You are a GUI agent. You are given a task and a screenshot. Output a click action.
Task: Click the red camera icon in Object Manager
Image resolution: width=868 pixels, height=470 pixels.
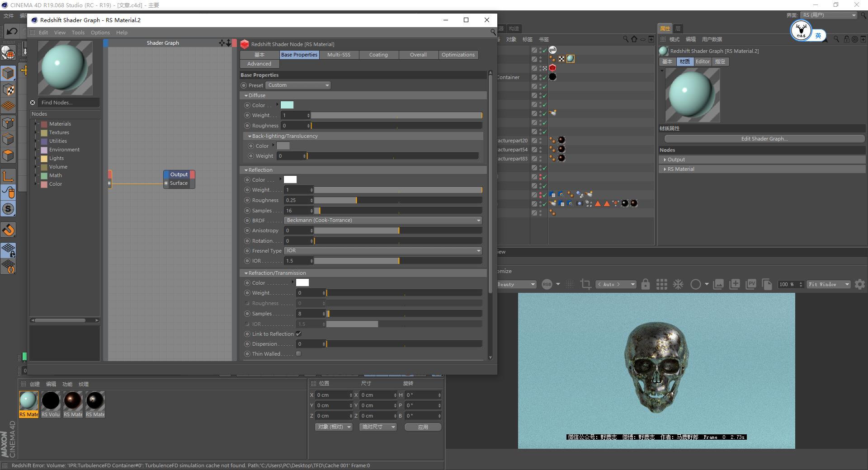tap(552, 68)
